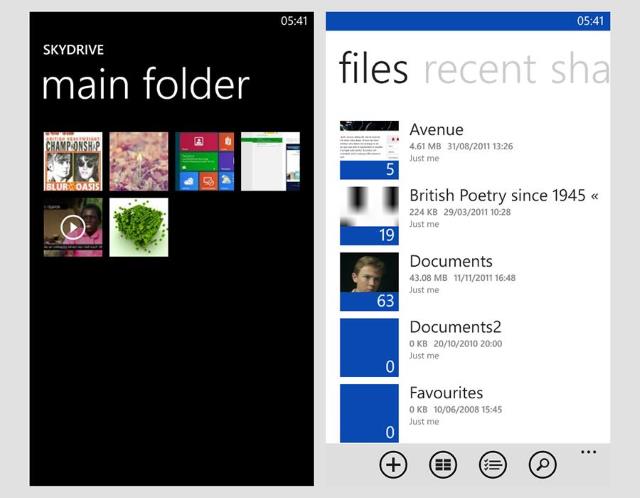
Task: Click '43.08 MB 11/11/2011 16:48' details
Action: click(x=462, y=278)
